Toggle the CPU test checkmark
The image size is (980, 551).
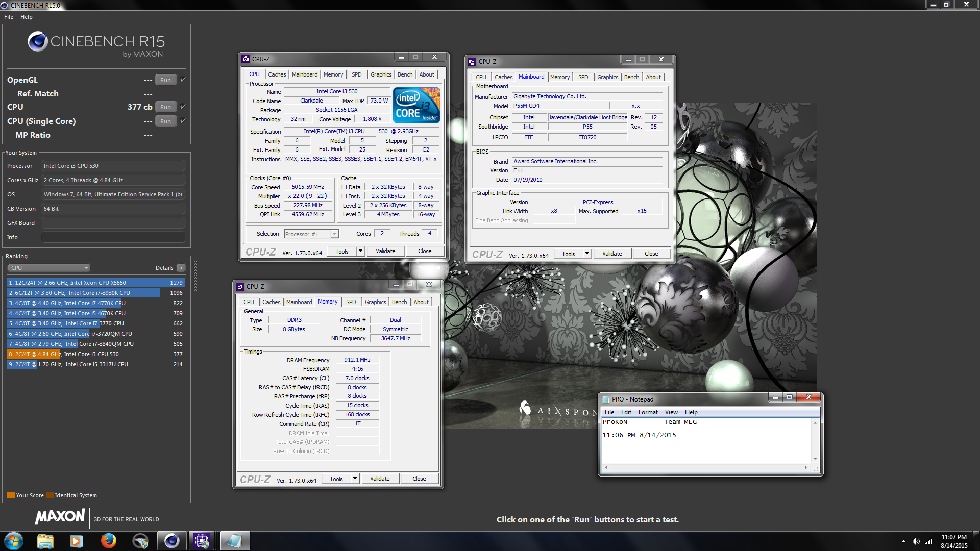click(183, 107)
